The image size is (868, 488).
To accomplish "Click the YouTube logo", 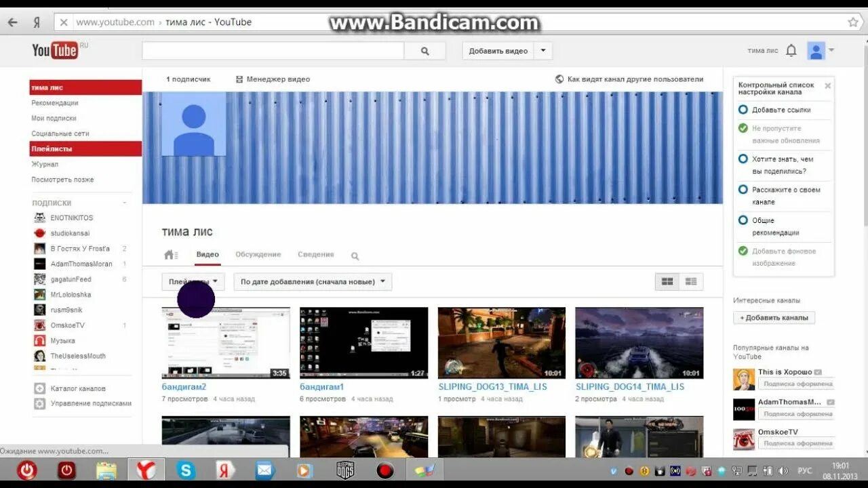I will (x=56, y=50).
